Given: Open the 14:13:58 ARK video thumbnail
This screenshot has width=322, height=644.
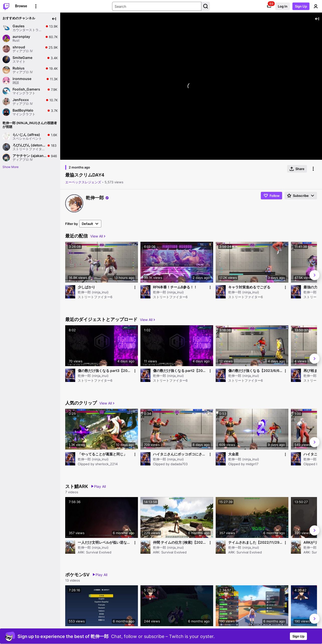Looking at the screenshot, I should 177,518.
